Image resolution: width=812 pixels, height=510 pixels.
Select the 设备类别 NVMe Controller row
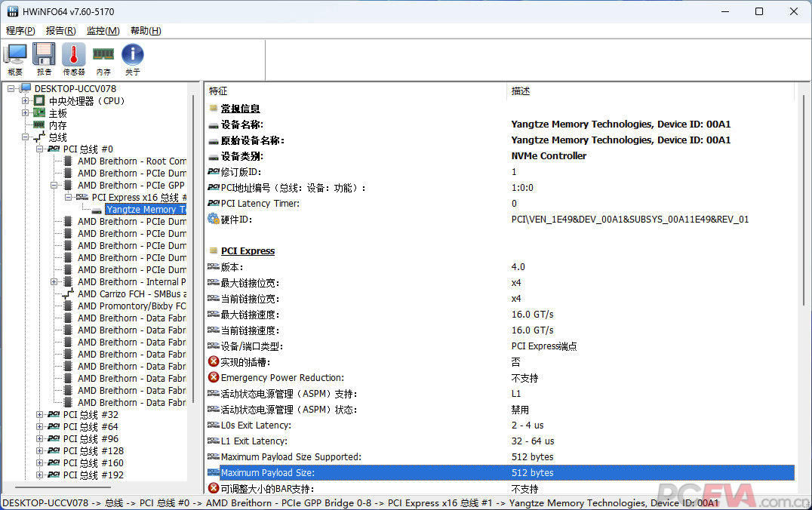(x=500, y=156)
